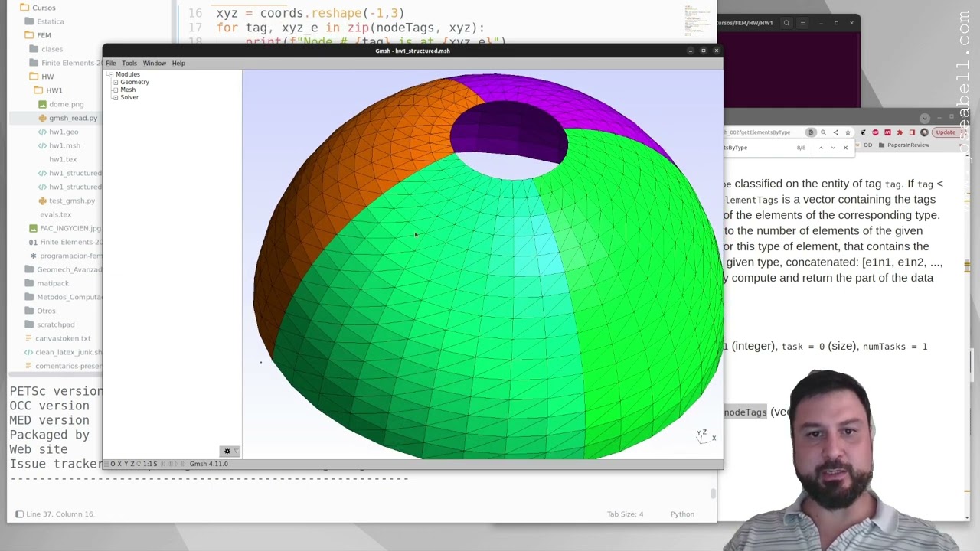This screenshot has height=551, width=980.
Task: Expand the Mesh module node
Action: (115, 90)
